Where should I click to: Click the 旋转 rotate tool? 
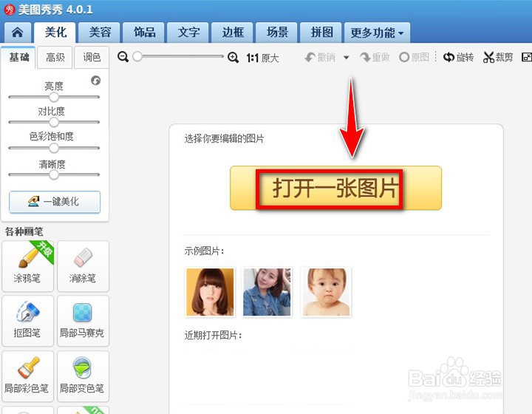coord(458,58)
